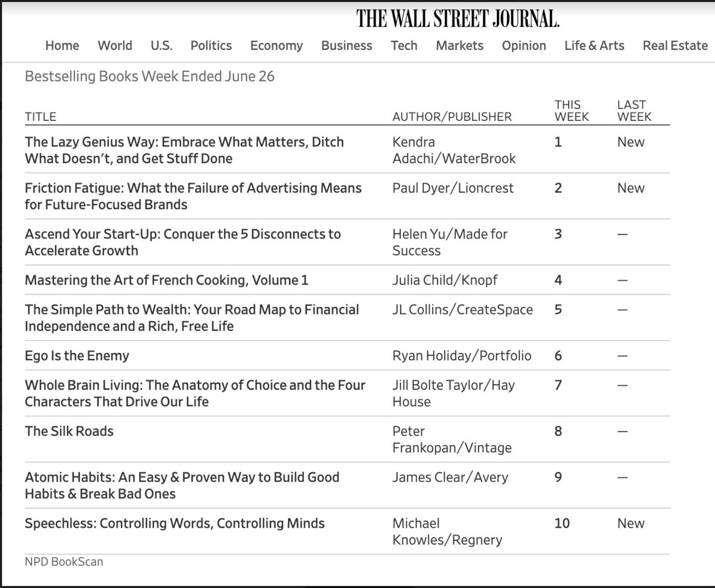715x588 pixels.
Task: Select The Simple Path to Wealth title
Action: pos(192,318)
